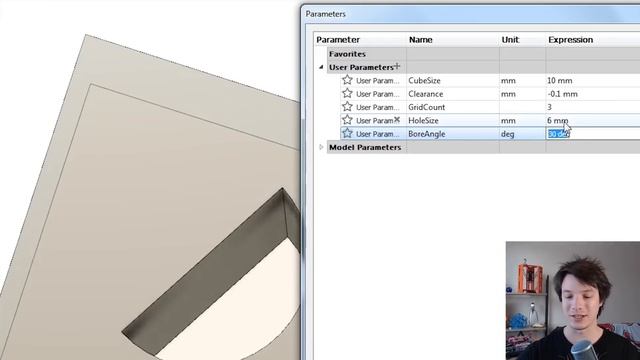Click the deg unit cell of BoreAngle

point(522,134)
